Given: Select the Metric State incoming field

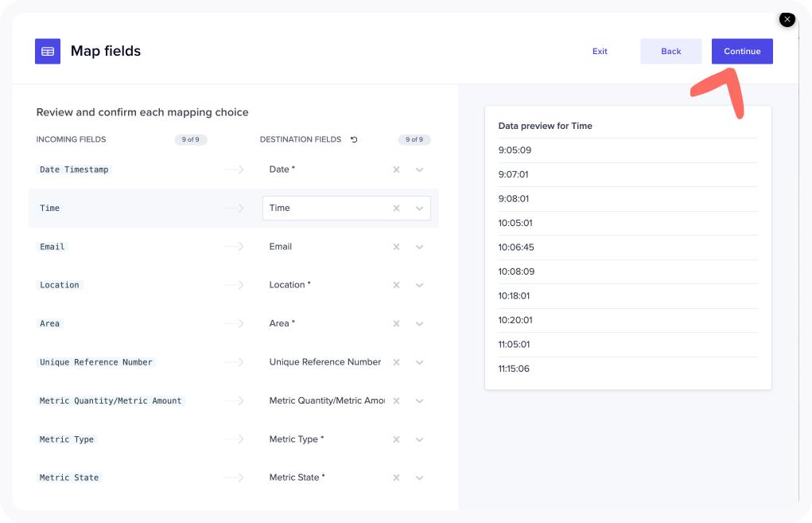Looking at the screenshot, I should click(x=69, y=478).
